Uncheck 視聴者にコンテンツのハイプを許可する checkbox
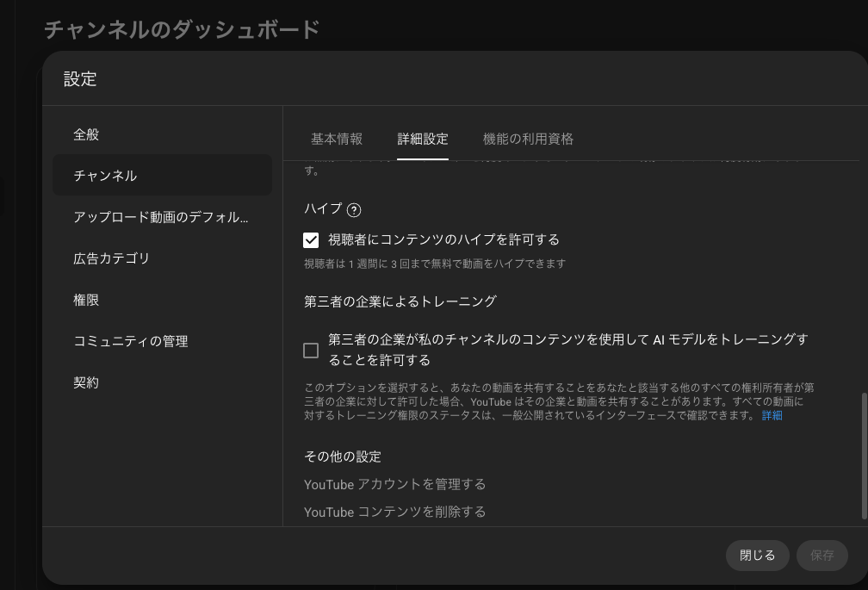Image resolution: width=868 pixels, height=590 pixels. [311, 240]
